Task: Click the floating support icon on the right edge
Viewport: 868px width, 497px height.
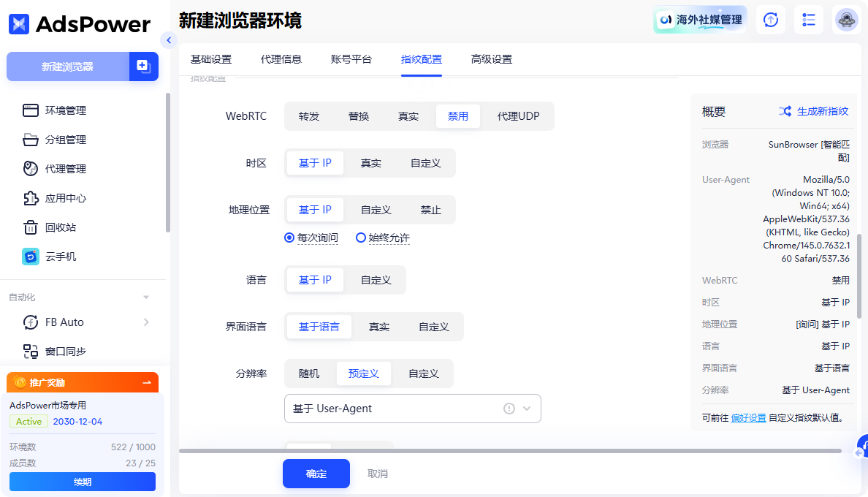Action: click(x=862, y=447)
